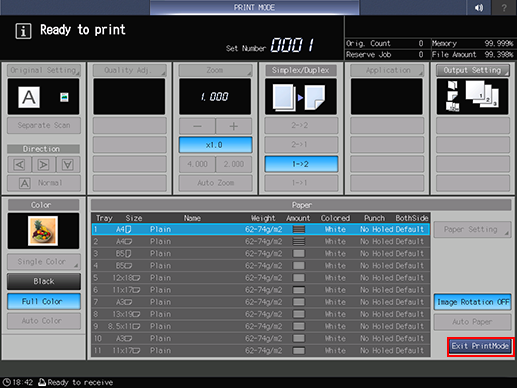Toggle Image Rotation OFF button
The image size is (517, 388).
[x=473, y=302]
